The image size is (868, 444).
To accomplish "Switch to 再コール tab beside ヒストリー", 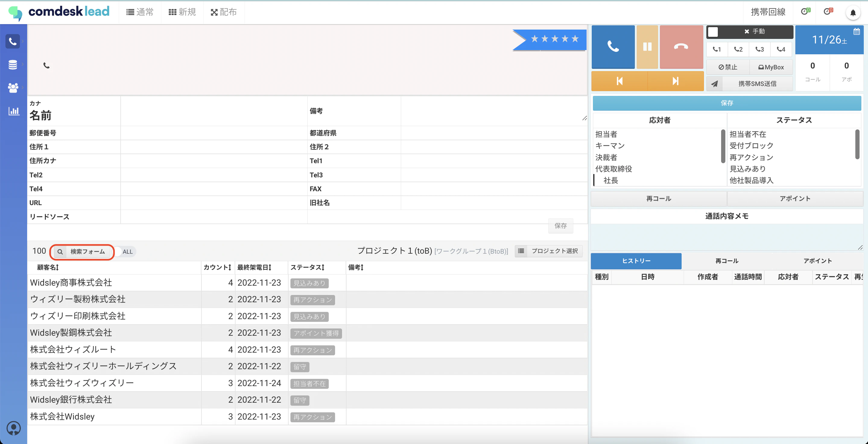I will point(727,261).
